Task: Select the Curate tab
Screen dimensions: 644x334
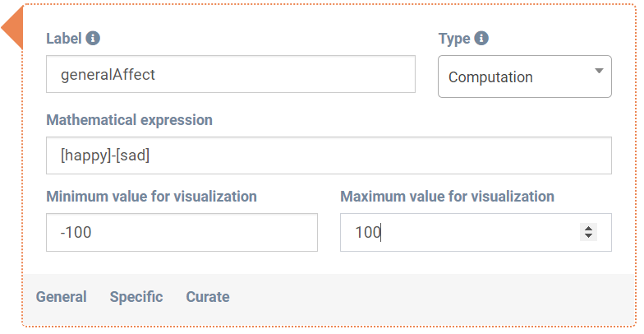Action: (208, 297)
